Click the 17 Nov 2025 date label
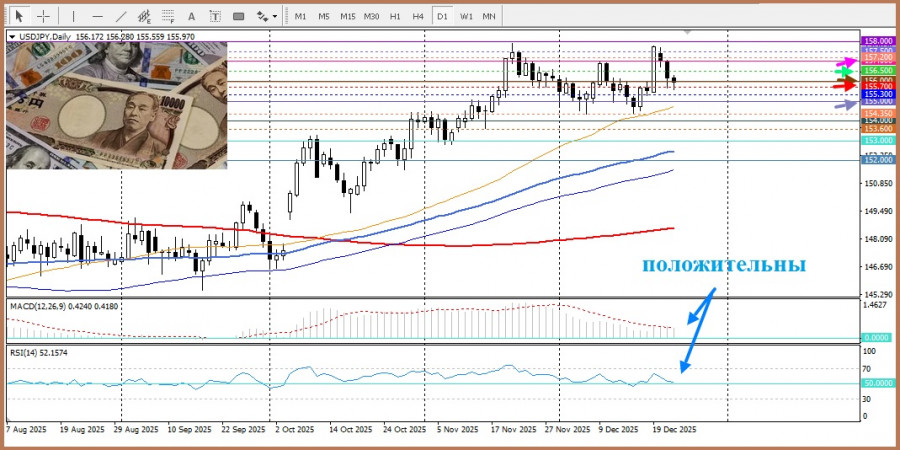 point(514,429)
